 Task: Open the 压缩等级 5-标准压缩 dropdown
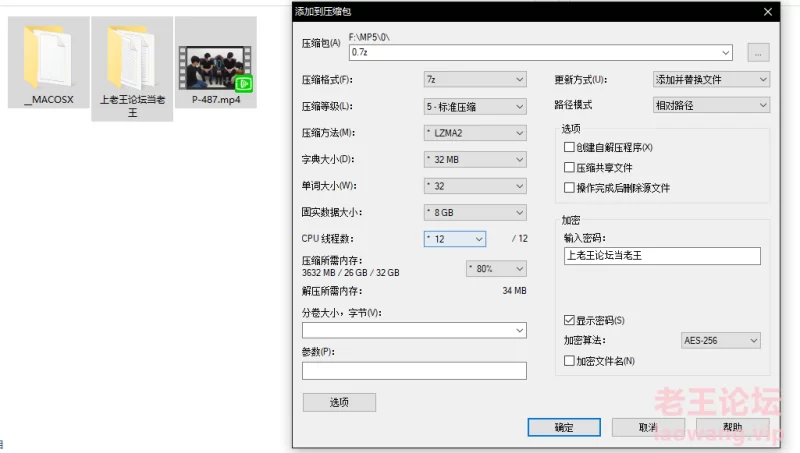tap(475, 107)
